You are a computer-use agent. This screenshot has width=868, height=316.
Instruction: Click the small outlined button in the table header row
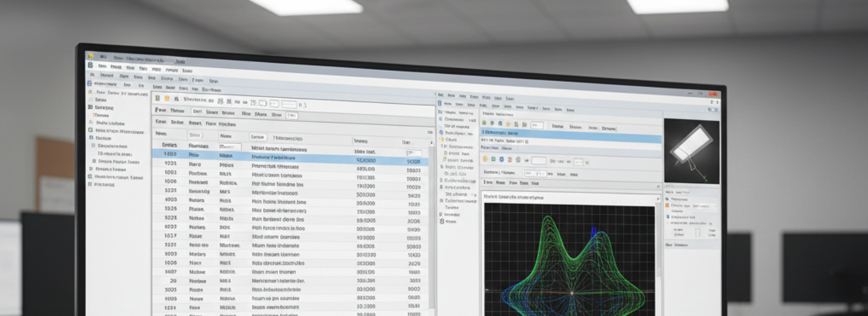click(257, 137)
